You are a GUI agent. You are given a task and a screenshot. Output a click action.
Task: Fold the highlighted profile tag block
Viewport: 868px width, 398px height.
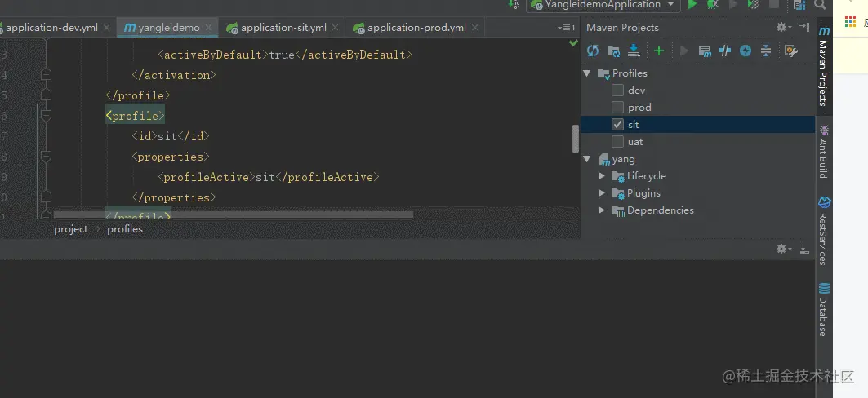pyautogui.click(x=46, y=116)
